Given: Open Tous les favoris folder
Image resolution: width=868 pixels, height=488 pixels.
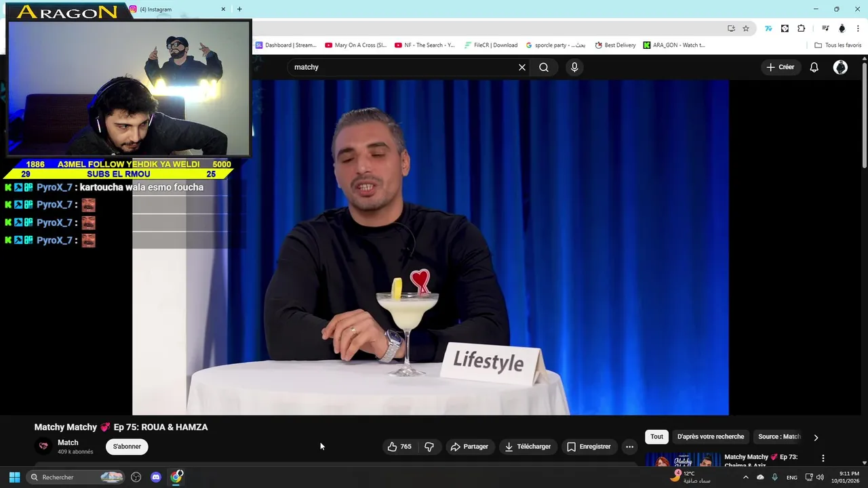Looking at the screenshot, I should point(837,45).
